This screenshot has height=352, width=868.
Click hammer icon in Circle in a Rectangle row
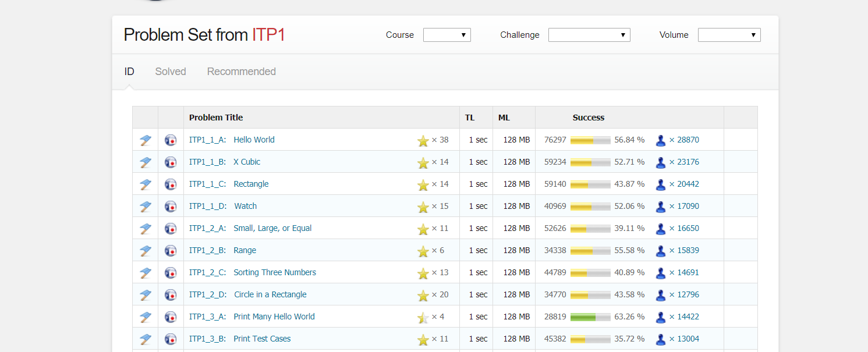[x=146, y=295]
